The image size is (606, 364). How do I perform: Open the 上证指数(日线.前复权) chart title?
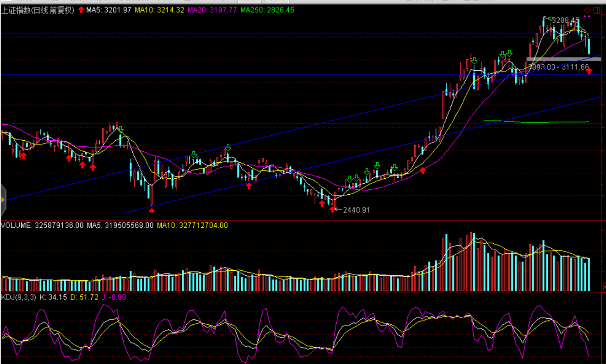pos(38,10)
